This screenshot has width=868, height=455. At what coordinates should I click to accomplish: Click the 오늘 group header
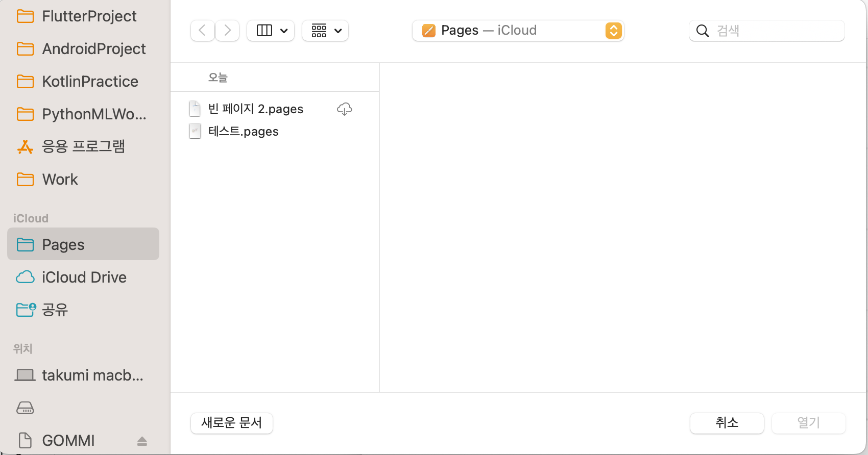(218, 78)
